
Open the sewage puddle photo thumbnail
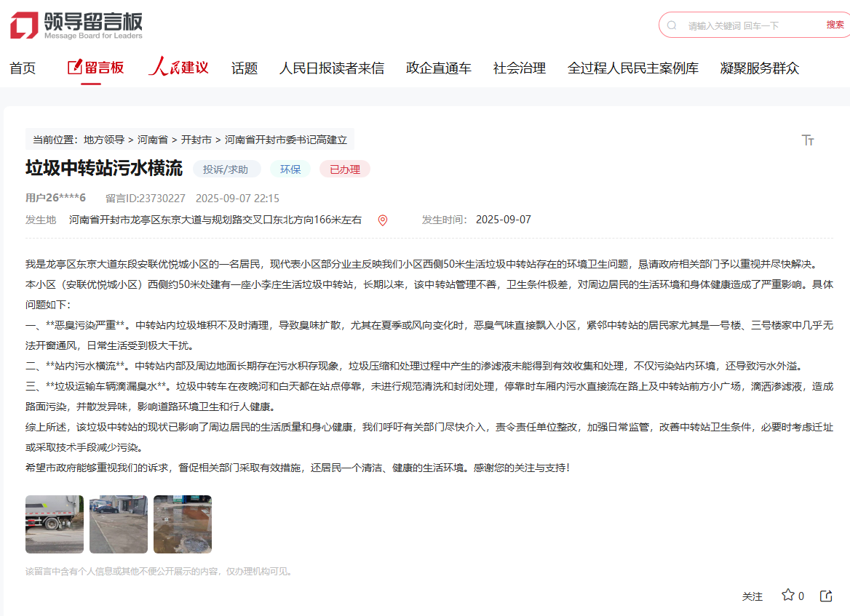click(x=183, y=524)
